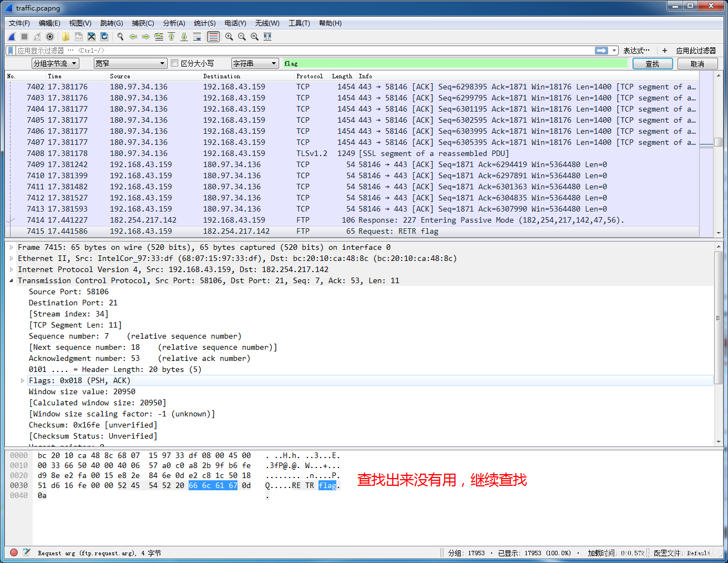Open the 跳转(G) menu

point(112,23)
